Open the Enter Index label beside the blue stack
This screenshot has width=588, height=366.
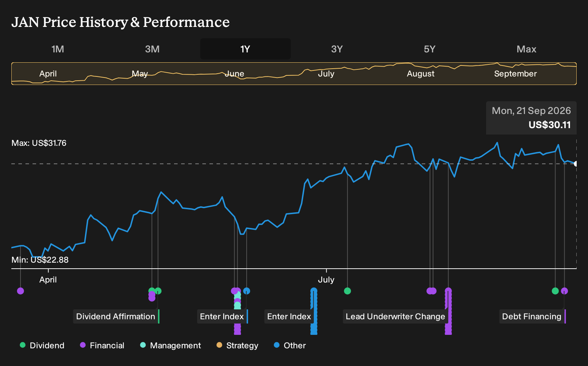pos(289,316)
